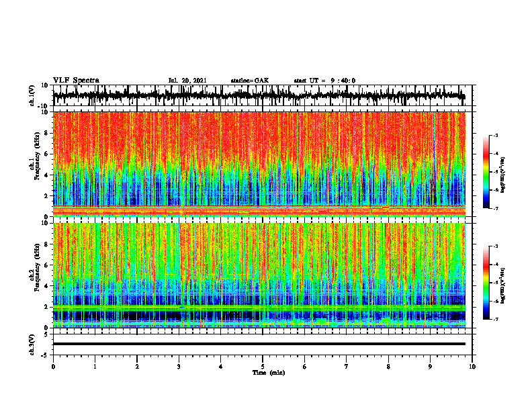Click the "-5" tick on the ch.3 voltage axis
Image resolution: width=532 pixels, height=411 pixels.
(45, 355)
